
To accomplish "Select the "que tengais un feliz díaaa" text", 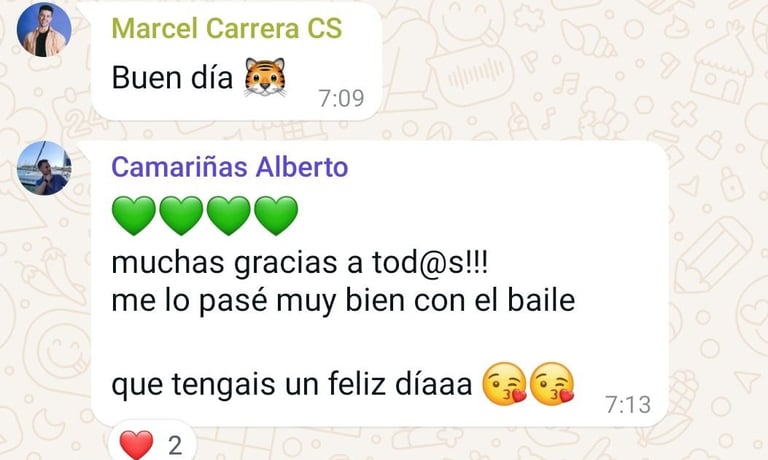I will click(292, 384).
